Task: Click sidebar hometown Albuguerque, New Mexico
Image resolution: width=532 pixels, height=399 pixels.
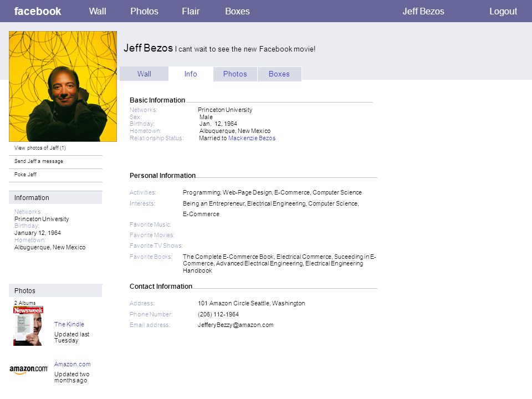Action: tap(50, 247)
